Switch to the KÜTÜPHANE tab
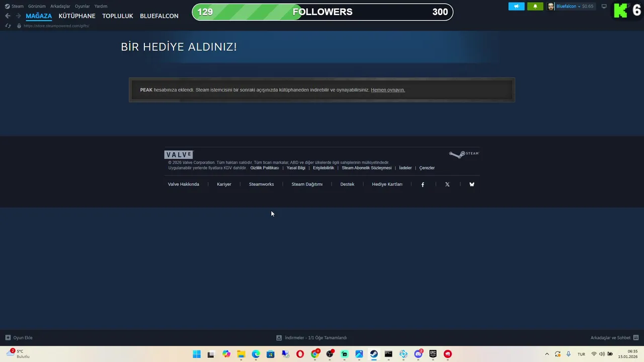644x362 pixels. [x=77, y=16]
